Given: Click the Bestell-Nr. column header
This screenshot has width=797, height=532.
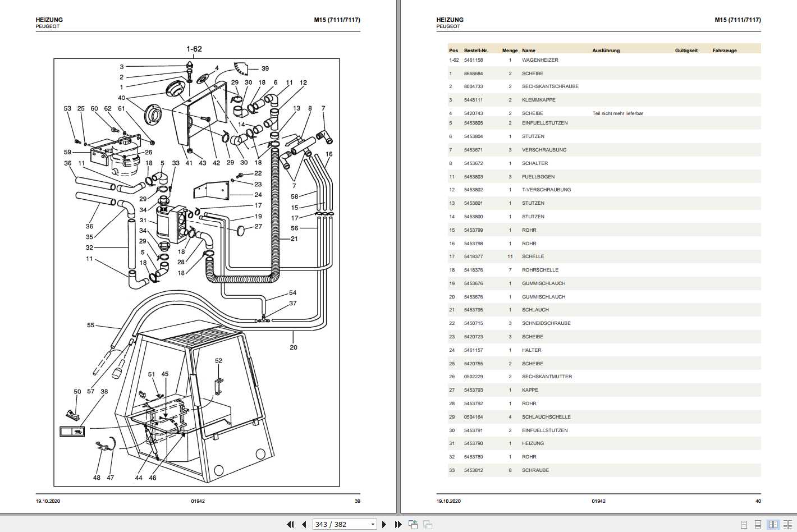Looking at the screenshot, I should [x=476, y=51].
